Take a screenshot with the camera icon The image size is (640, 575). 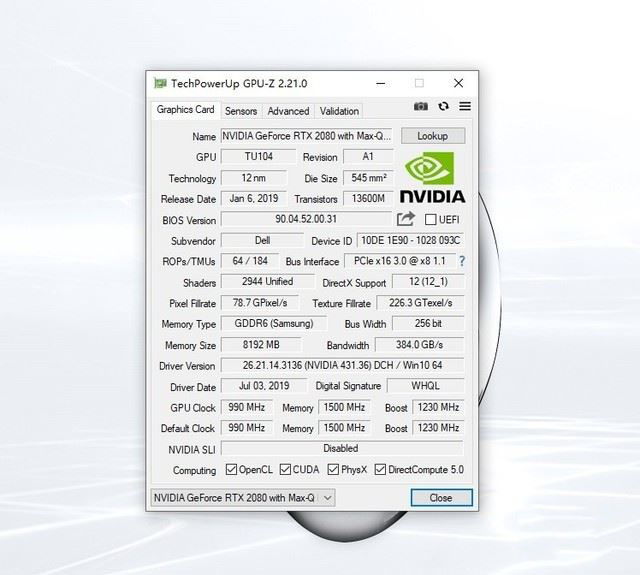(x=421, y=107)
